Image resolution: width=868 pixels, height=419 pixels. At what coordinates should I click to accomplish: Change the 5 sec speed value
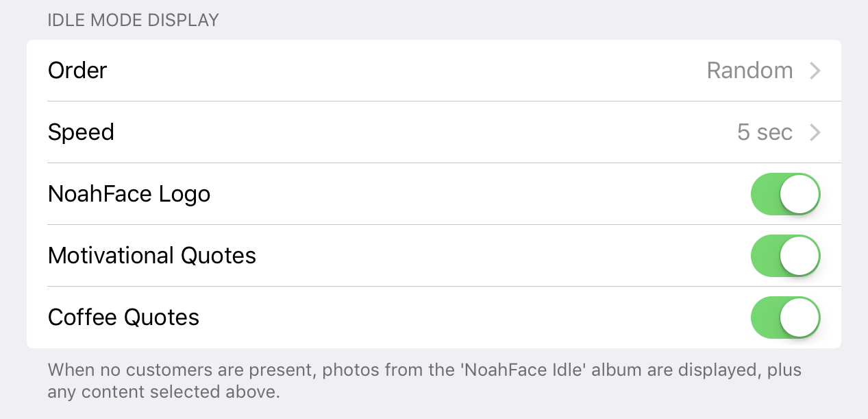click(765, 132)
